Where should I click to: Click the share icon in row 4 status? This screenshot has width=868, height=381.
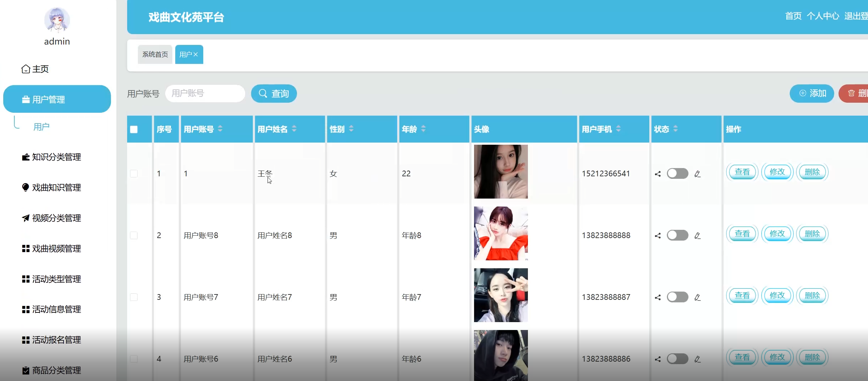[x=658, y=359]
